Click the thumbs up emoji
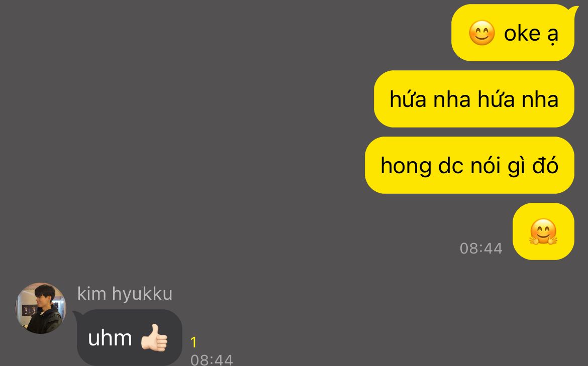Image resolution: width=588 pixels, height=366 pixels. [154, 337]
